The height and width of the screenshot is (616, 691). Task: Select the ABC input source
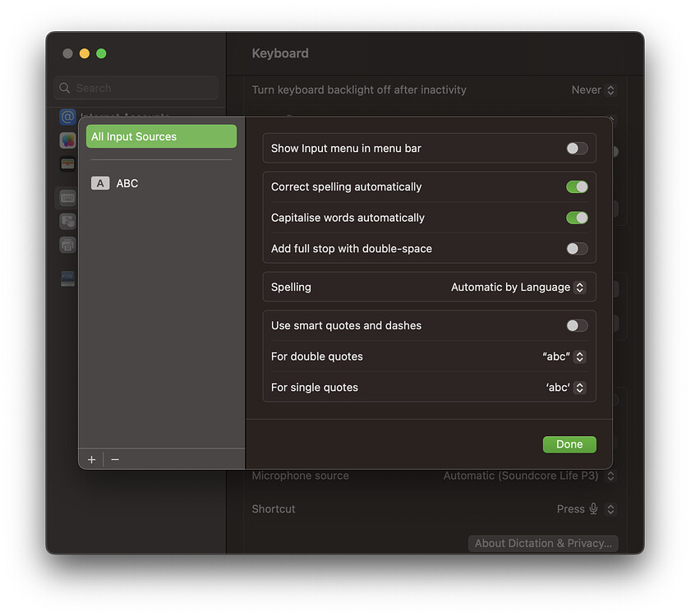point(127,183)
